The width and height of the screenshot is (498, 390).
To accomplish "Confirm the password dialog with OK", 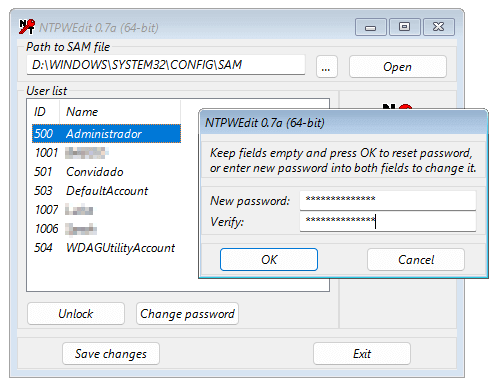I will pyautogui.click(x=269, y=259).
